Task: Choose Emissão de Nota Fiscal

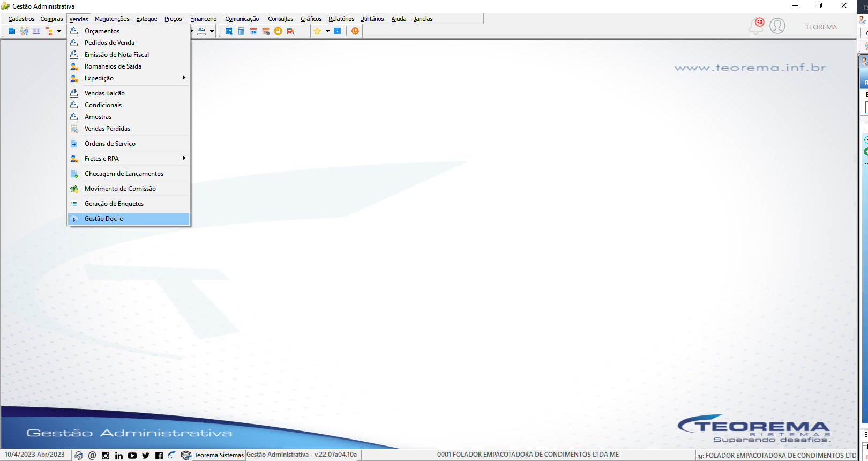Action: (129, 55)
